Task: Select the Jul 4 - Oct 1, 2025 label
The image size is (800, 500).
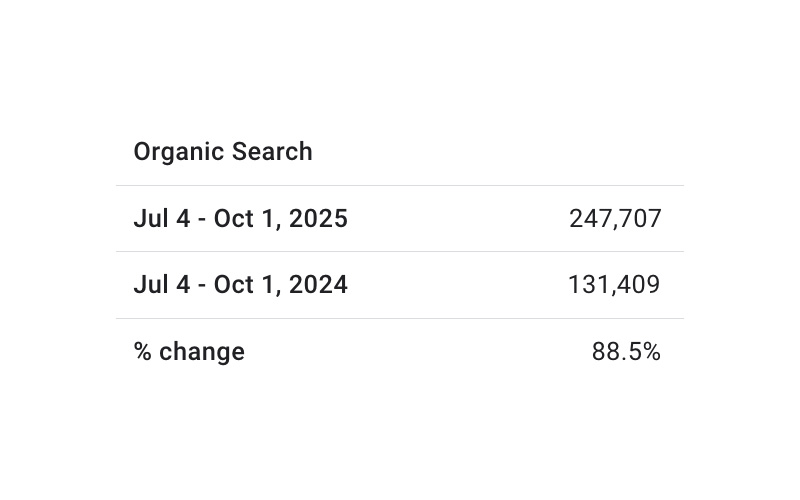Action: tap(240, 219)
